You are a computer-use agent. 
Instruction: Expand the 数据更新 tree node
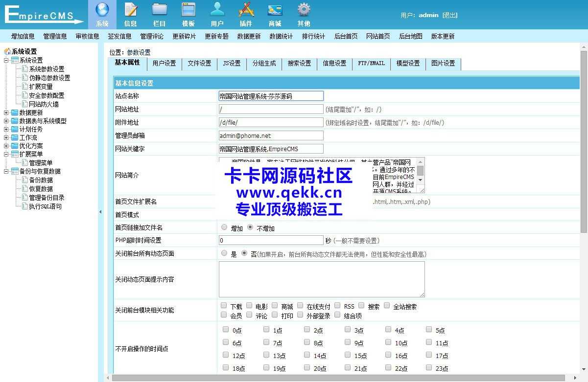coord(6,112)
